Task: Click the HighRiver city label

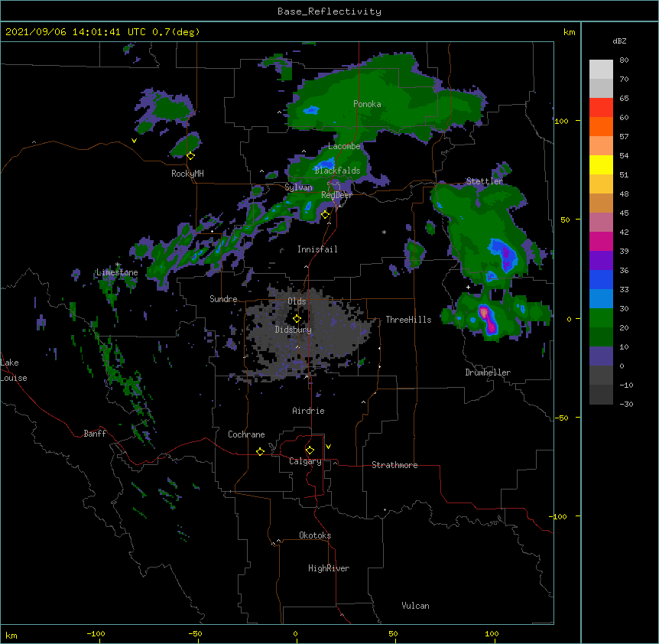Action: 329,568
